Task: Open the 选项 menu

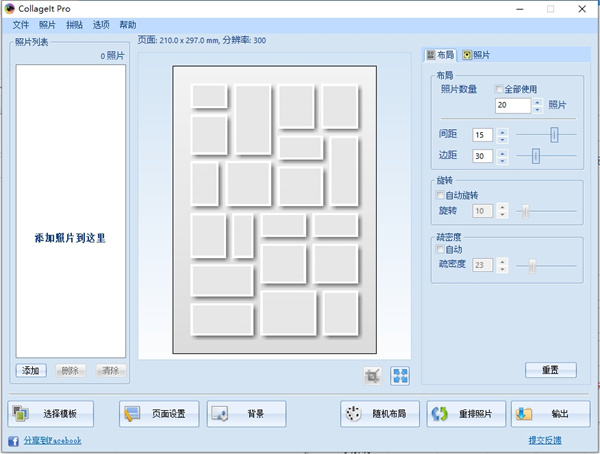Action: 101,25
